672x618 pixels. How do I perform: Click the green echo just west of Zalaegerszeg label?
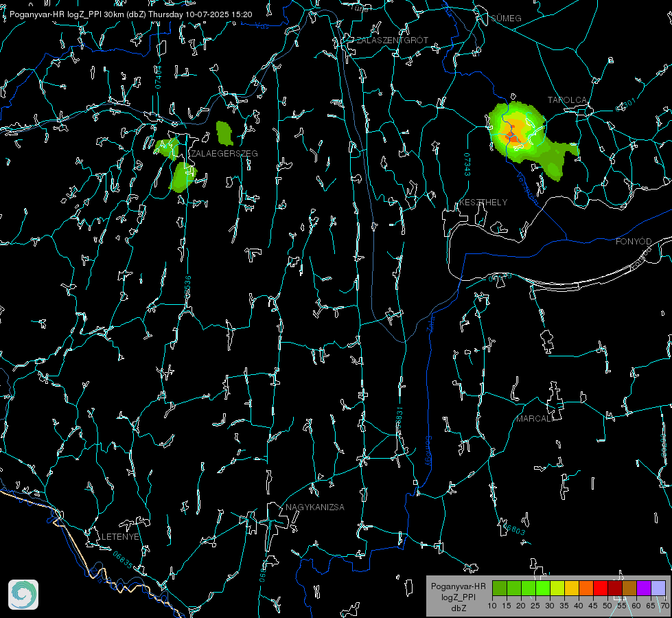167,148
